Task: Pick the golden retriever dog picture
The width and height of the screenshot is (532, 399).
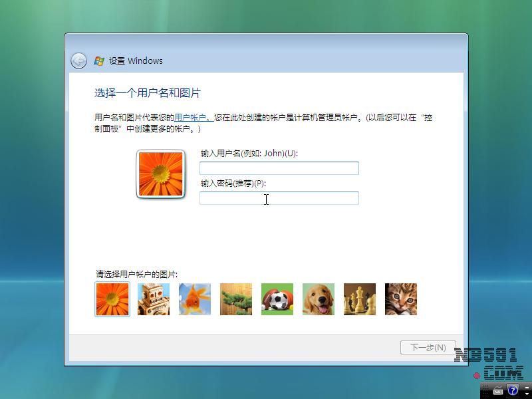Action: pyautogui.click(x=319, y=299)
